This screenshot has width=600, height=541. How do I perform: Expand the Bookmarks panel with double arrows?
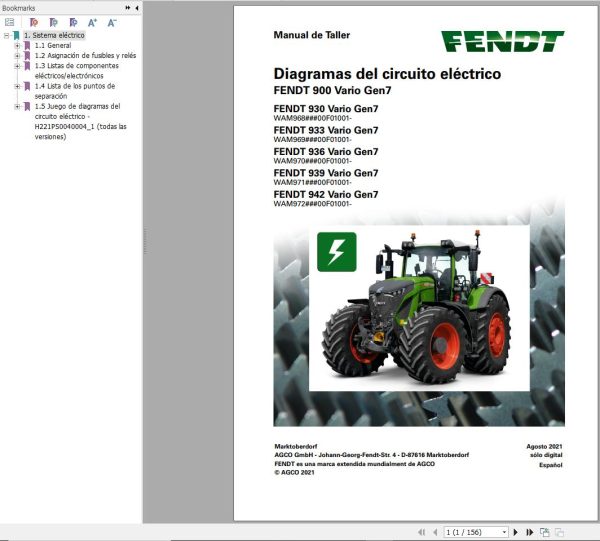pos(128,8)
